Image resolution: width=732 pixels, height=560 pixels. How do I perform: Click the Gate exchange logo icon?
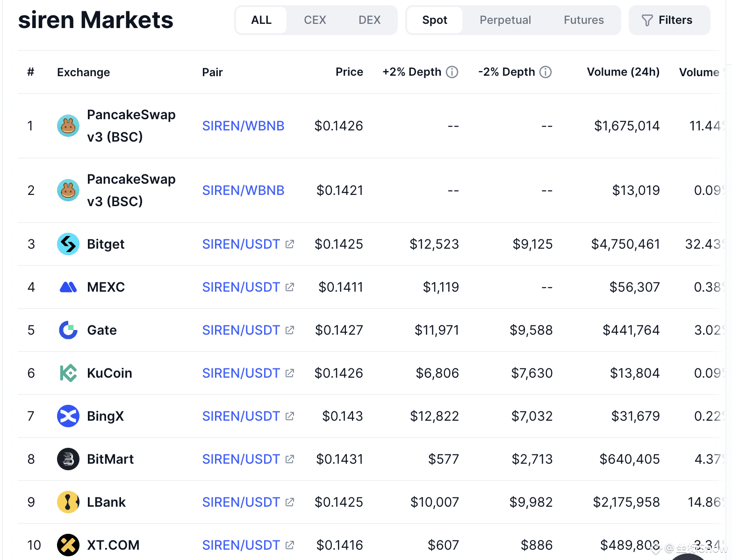tap(68, 330)
